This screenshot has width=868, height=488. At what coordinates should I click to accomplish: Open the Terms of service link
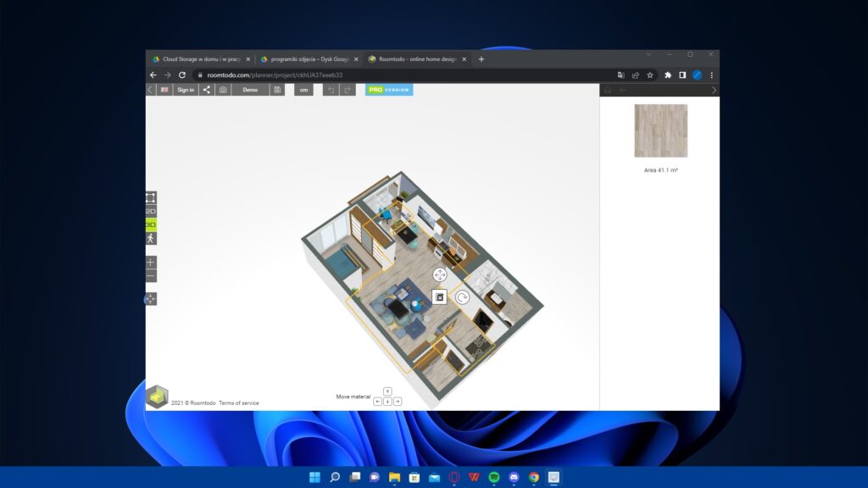coord(238,402)
